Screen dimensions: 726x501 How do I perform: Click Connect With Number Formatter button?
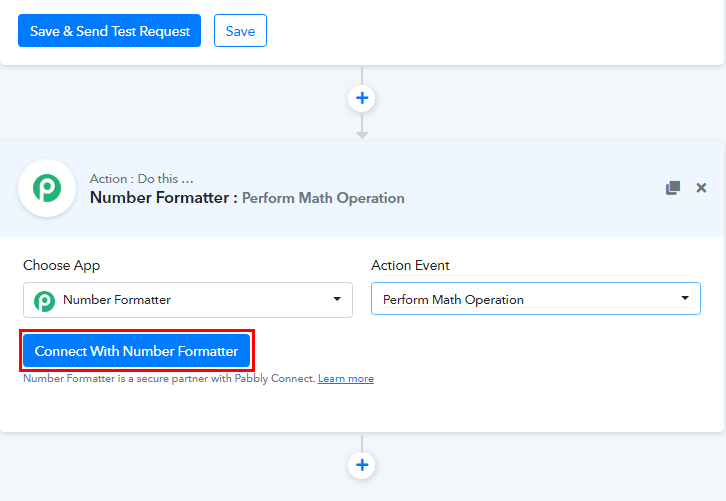(x=137, y=351)
